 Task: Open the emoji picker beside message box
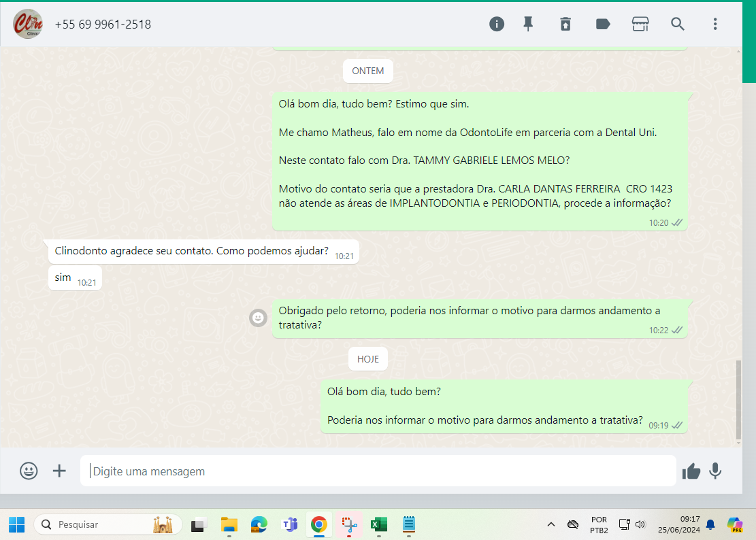coord(29,471)
